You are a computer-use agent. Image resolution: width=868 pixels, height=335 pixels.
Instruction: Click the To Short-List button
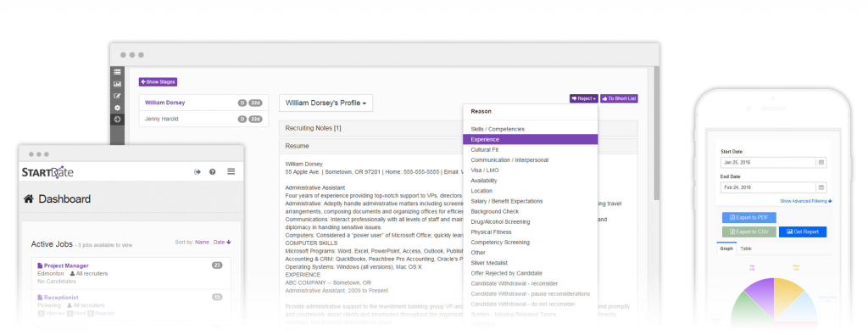[620, 98]
